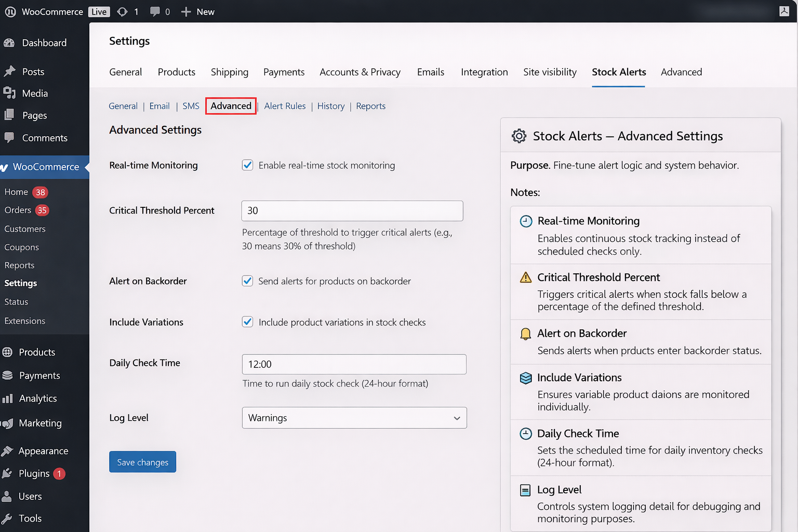Open the comments bubble icon in admin bar

click(x=155, y=11)
